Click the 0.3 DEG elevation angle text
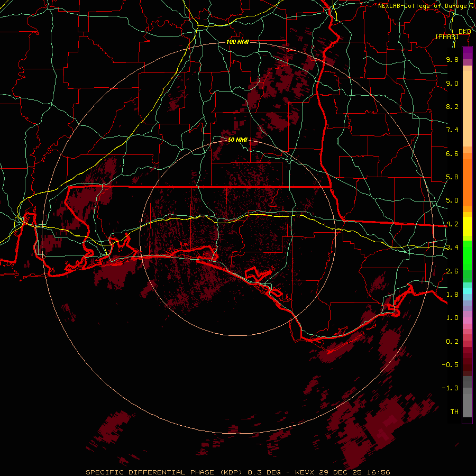The image size is (476, 476). tap(264, 472)
